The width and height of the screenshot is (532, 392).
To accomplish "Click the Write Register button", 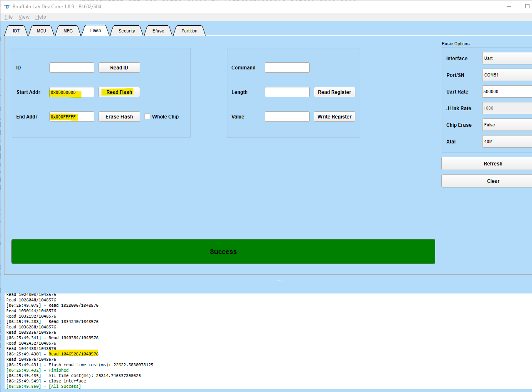I will pyautogui.click(x=335, y=117).
